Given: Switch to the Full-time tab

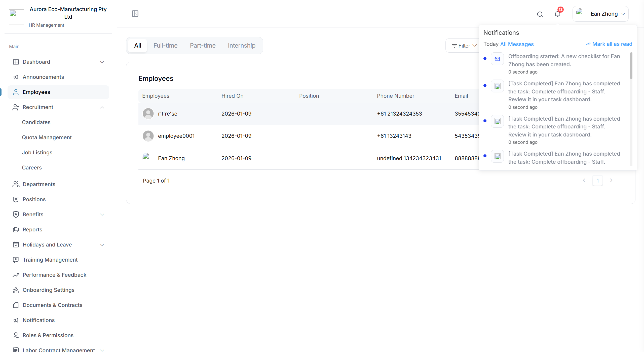Looking at the screenshot, I should [x=166, y=46].
